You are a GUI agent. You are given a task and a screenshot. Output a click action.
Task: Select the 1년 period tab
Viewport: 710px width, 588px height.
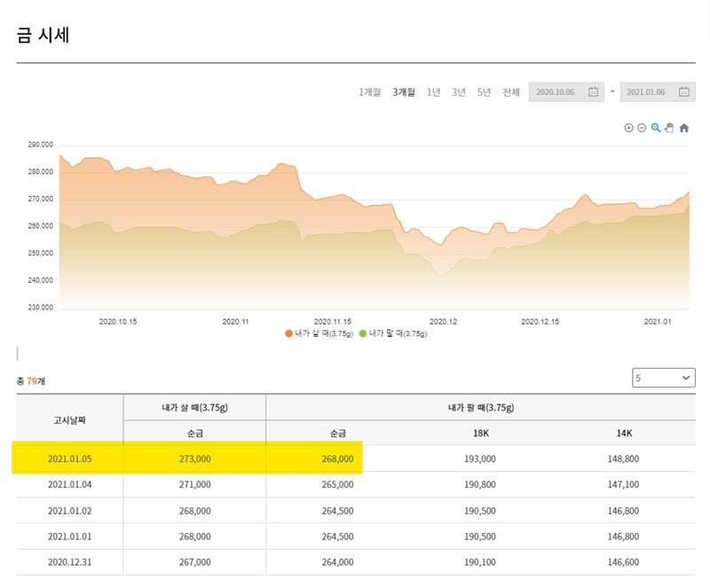click(433, 92)
